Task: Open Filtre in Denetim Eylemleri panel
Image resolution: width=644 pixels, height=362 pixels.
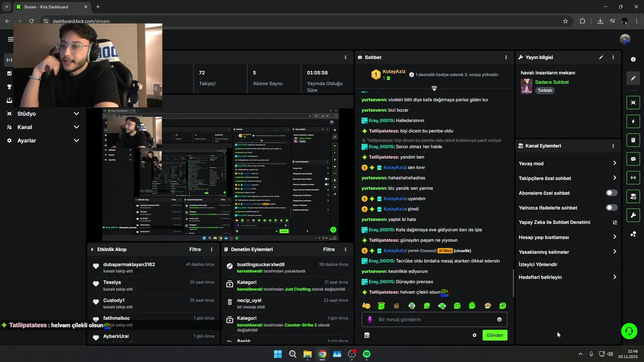Action: 329,249
